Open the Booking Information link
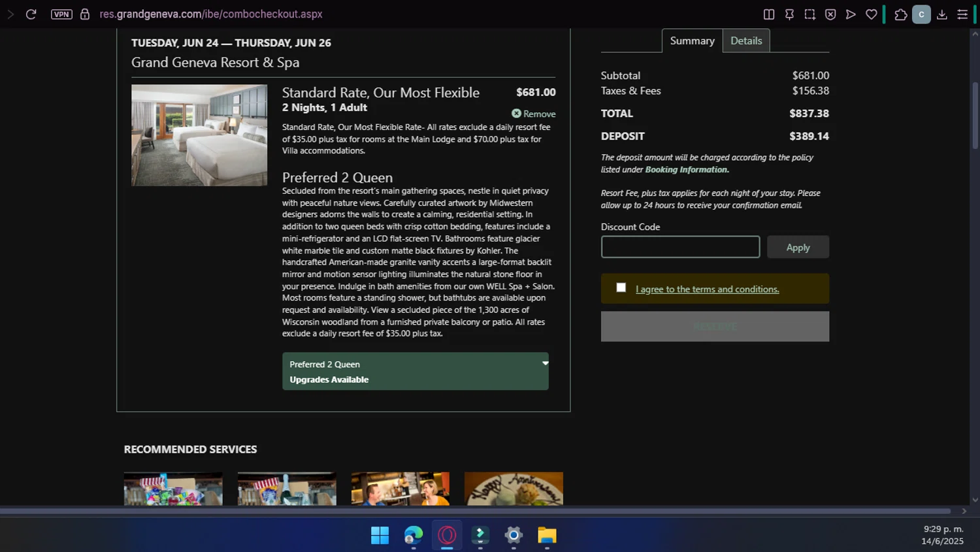 687,169
